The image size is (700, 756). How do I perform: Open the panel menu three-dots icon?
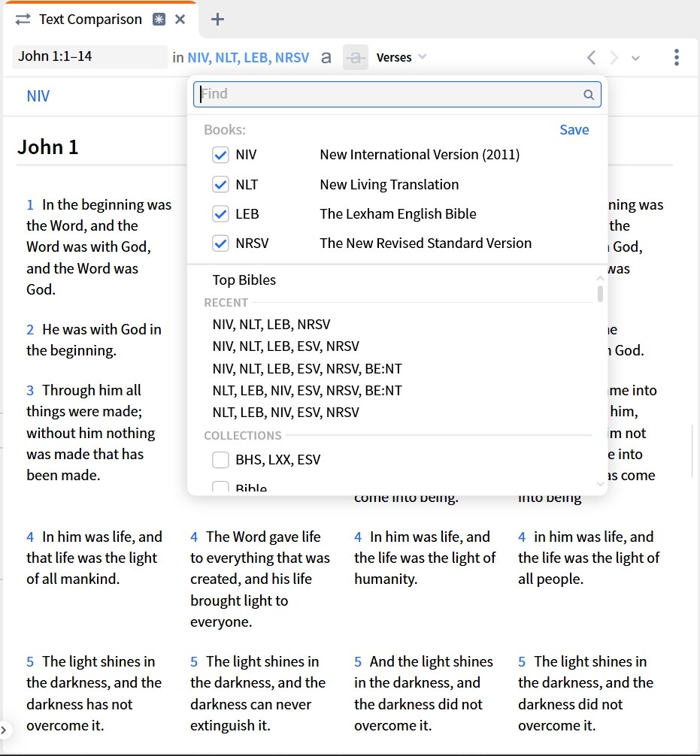[x=677, y=57]
